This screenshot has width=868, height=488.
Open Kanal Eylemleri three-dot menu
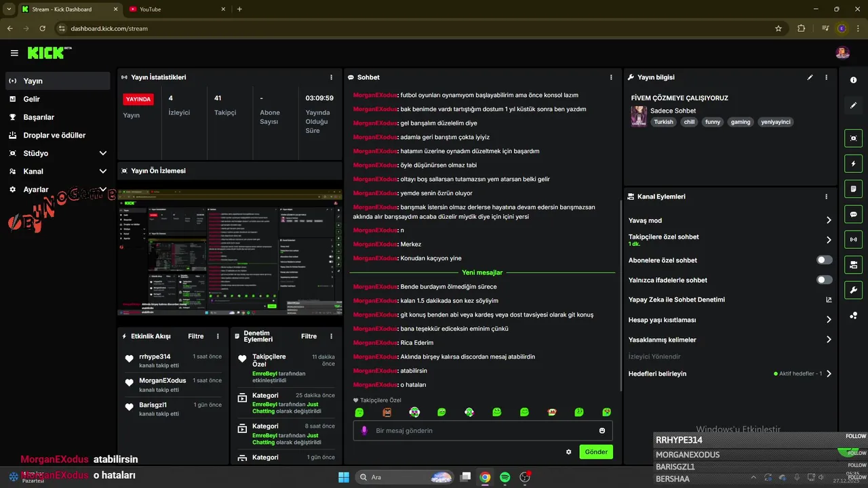(826, 197)
